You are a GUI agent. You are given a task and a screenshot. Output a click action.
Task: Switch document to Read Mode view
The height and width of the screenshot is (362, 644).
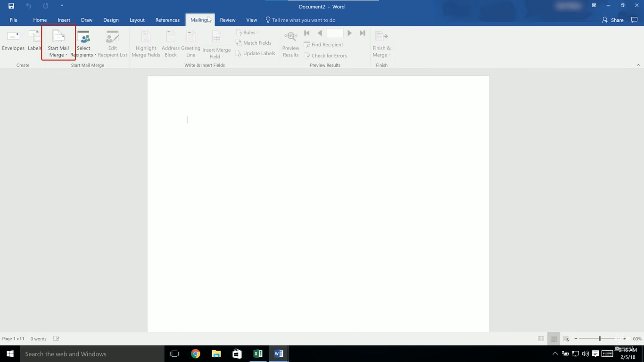pyautogui.click(x=540, y=338)
